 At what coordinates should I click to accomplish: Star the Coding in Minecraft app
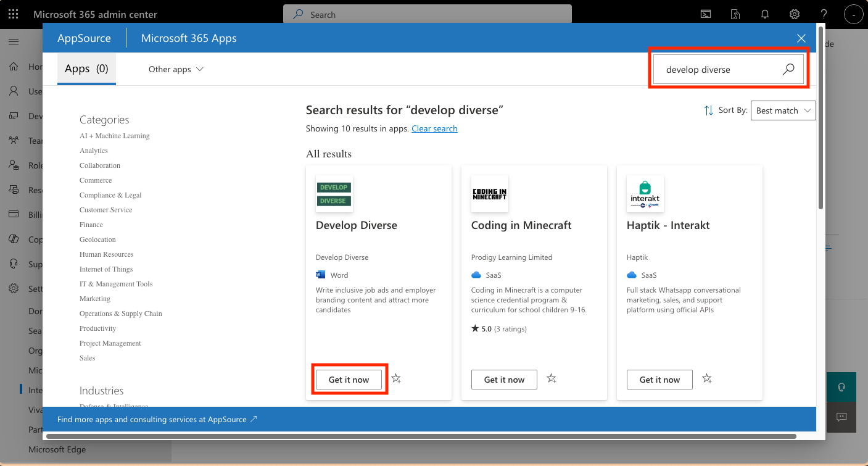552,378
